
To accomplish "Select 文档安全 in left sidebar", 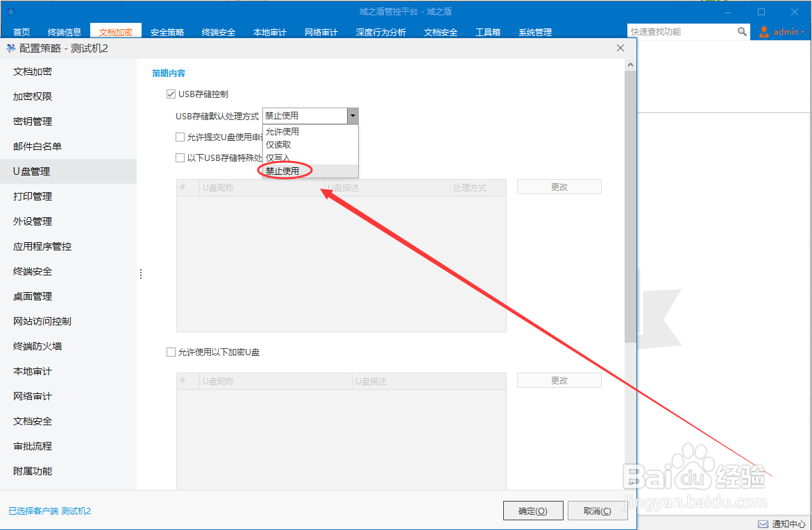I will click(x=68, y=421).
